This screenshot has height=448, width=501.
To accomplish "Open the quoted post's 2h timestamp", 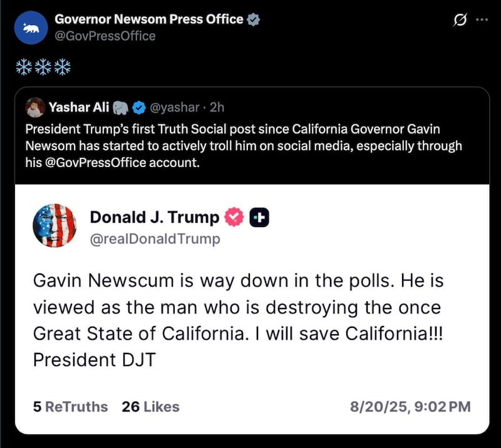I will coord(217,108).
